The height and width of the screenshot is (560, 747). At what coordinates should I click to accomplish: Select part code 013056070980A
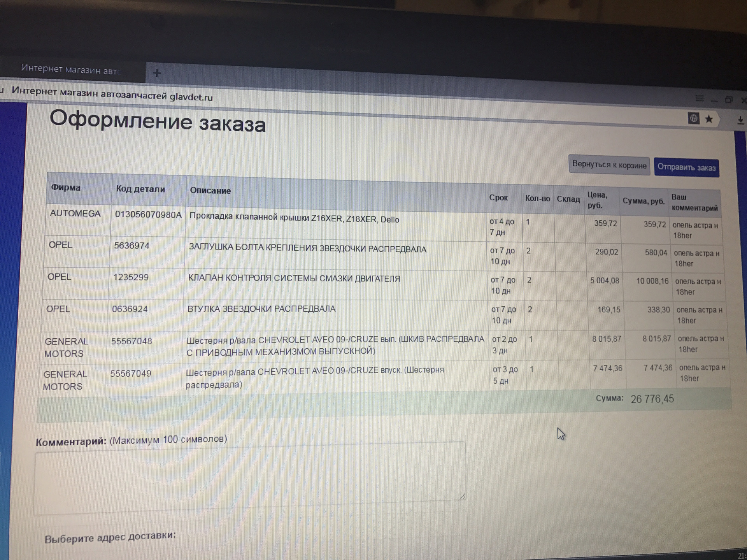pyautogui.click(x=148, y=214)
